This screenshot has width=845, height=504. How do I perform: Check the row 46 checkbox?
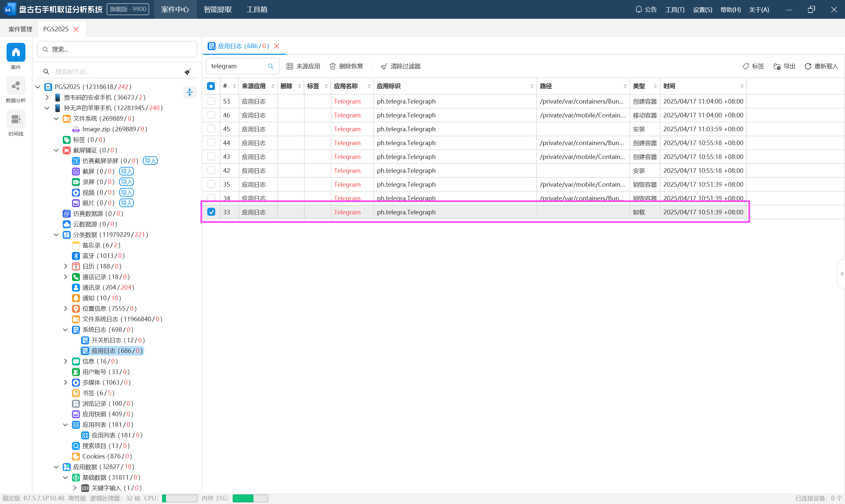[x=211, y=115]
